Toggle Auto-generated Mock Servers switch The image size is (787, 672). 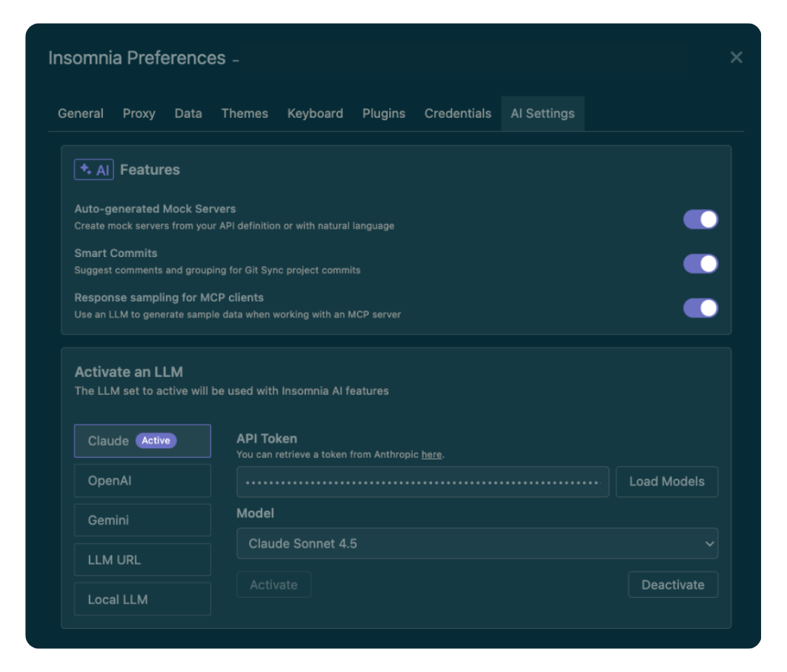click(700, 219)
